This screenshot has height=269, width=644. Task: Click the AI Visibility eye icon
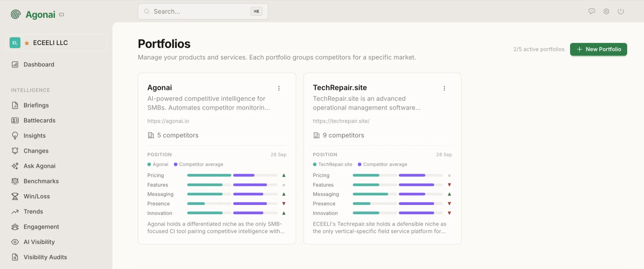point(15,242)
